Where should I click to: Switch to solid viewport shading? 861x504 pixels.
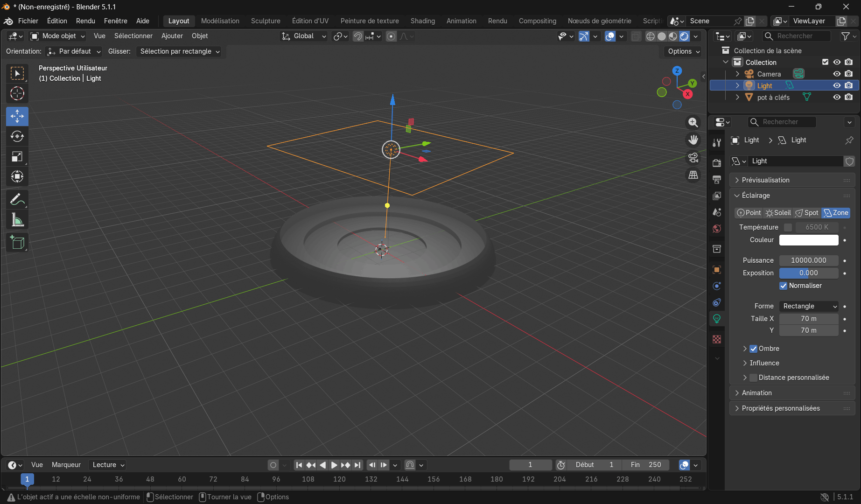coord(662,36)
